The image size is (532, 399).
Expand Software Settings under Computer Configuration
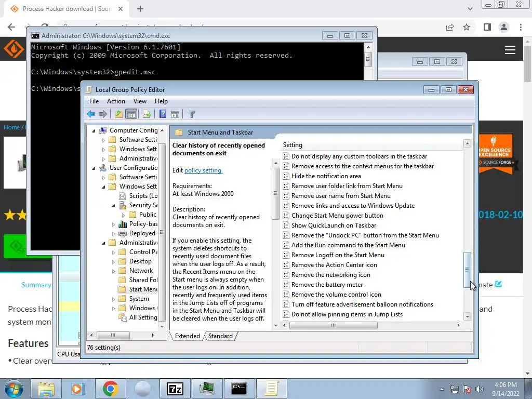pyautogui.click(x=103, y=140)
